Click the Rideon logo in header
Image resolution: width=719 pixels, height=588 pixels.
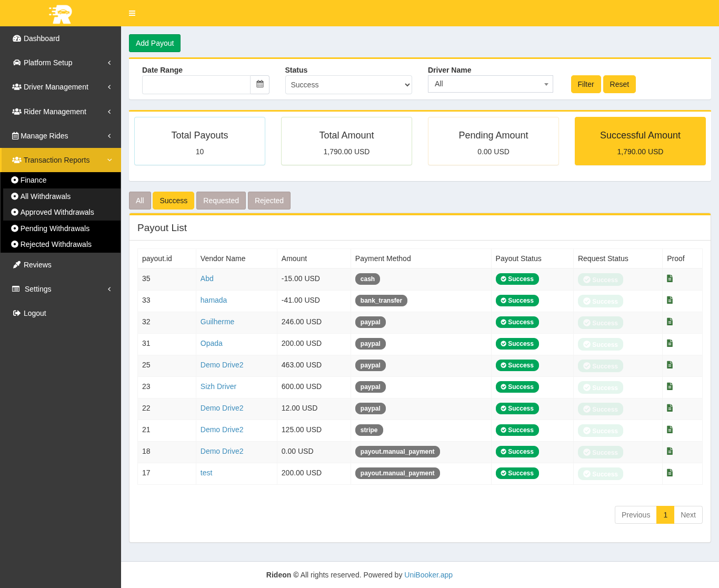click(x=61, y=14)
